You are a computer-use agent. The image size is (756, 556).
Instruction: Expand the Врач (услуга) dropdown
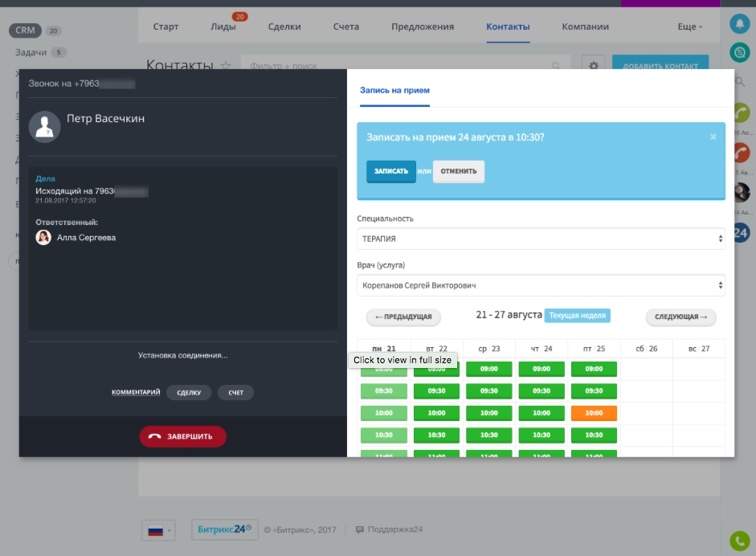(541, 285)
